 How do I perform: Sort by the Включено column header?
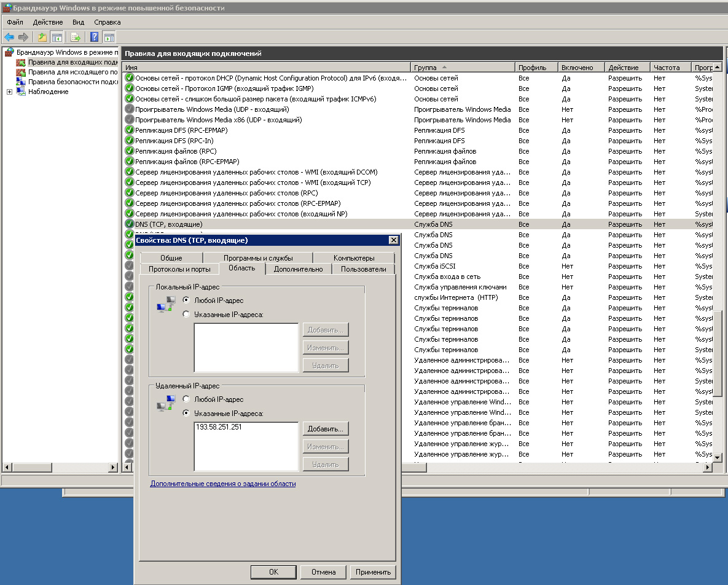[x=581, y=68]
